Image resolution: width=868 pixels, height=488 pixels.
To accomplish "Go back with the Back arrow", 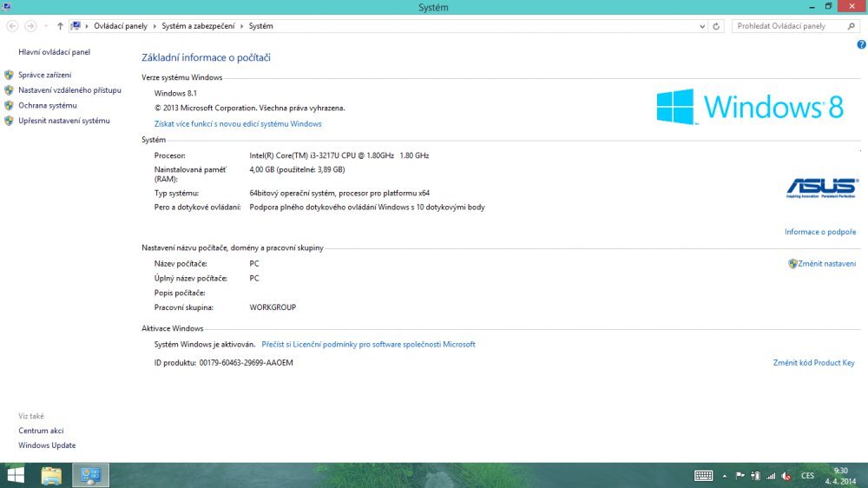I will tap(12, 26).
